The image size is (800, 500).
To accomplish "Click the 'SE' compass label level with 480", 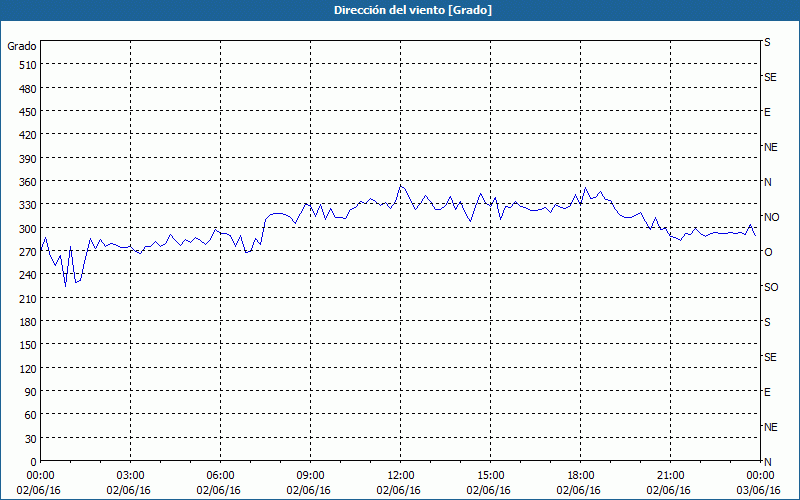I will (x=770, y=78).
